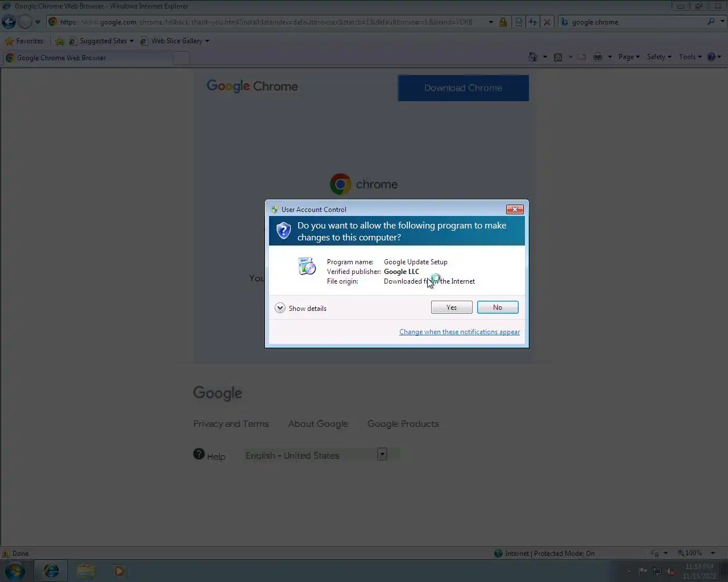The image size is (728, 582).
Task: Click the Internet Explorer forward button
Action: [x=25, y=22]
